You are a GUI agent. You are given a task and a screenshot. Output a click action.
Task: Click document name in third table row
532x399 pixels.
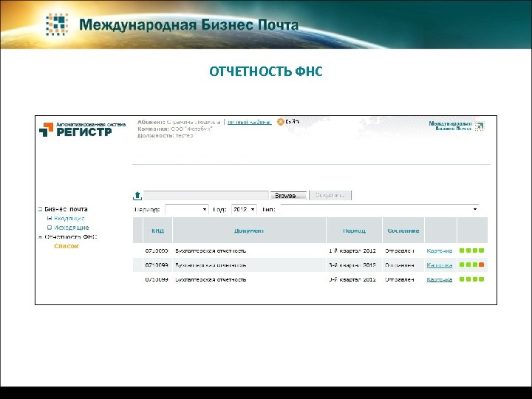[211, 279]
